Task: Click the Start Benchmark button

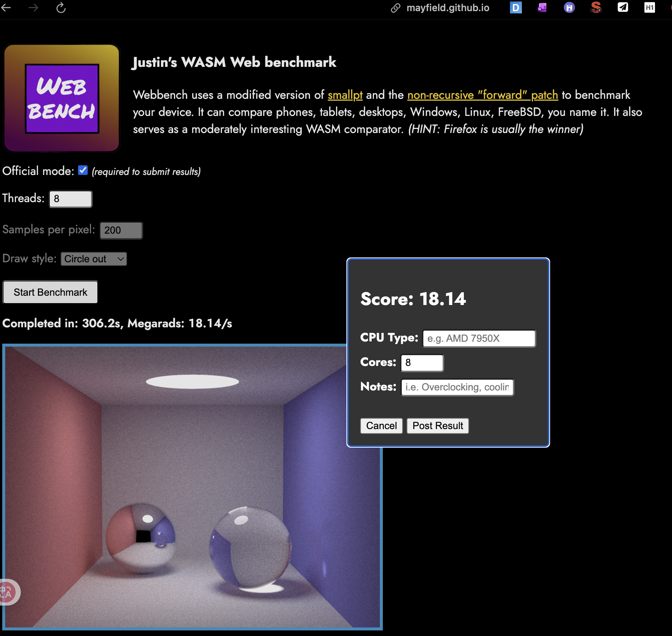Action: pyautogui.click(x=51, y=292)
